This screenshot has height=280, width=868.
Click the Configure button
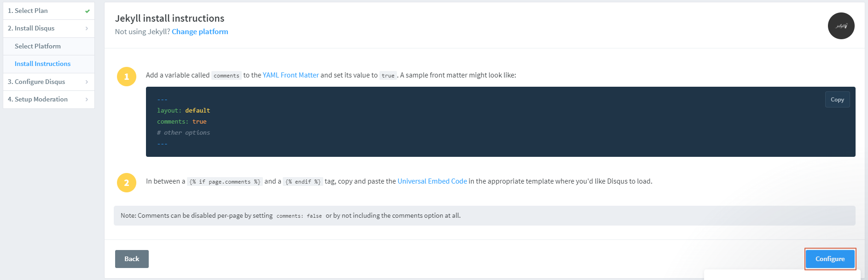tap(830, 259)
